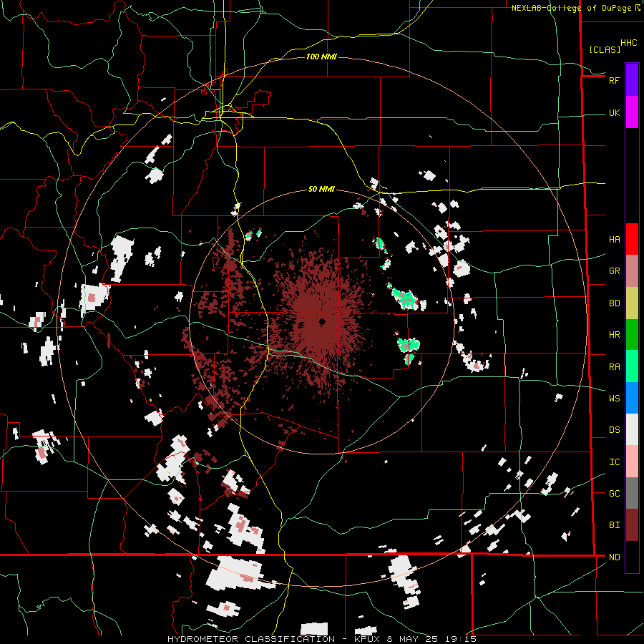Click the IC pink legend swatch

632,462
